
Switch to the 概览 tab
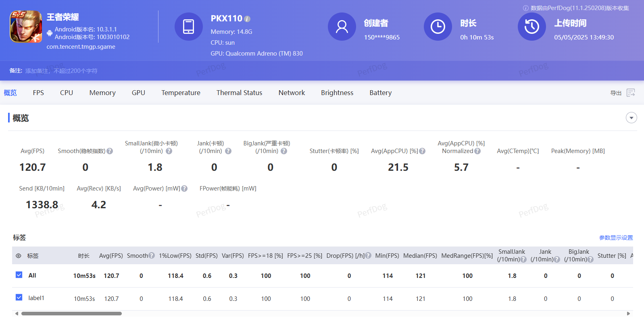[x=10, y=93]
